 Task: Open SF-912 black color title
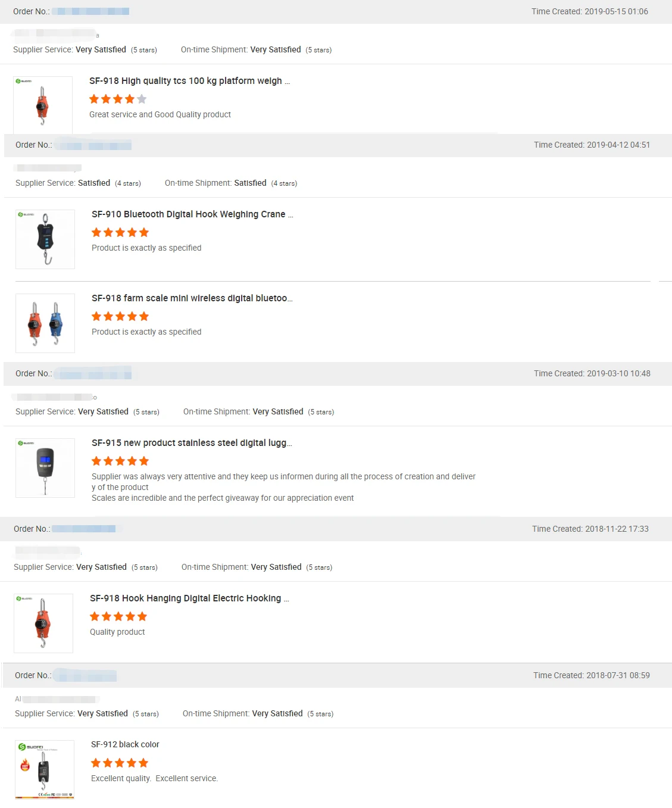pos(125,744)
